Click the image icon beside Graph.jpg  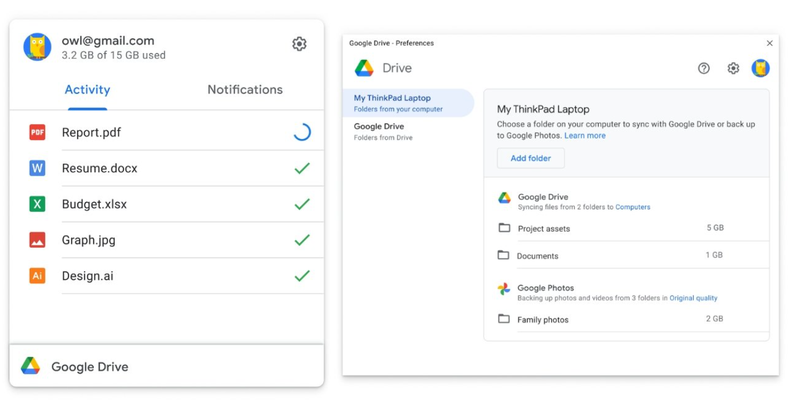click(37, 240)
